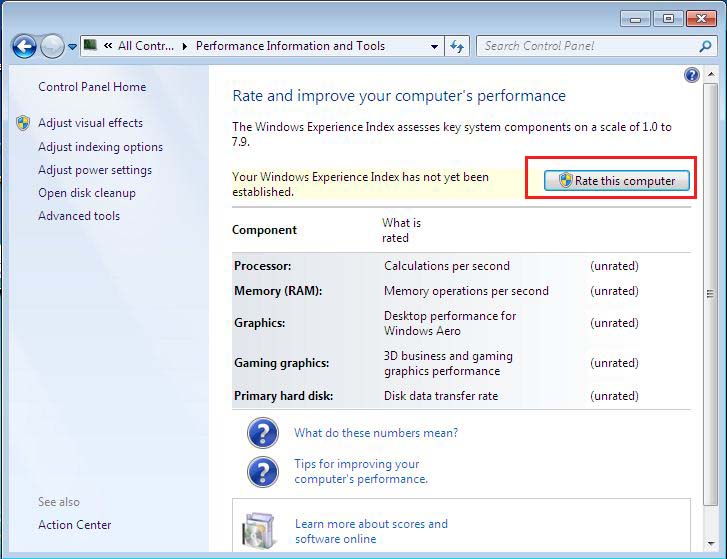Click the Forward navigation arrow
The image size is (727, 559).
(52, 46)
